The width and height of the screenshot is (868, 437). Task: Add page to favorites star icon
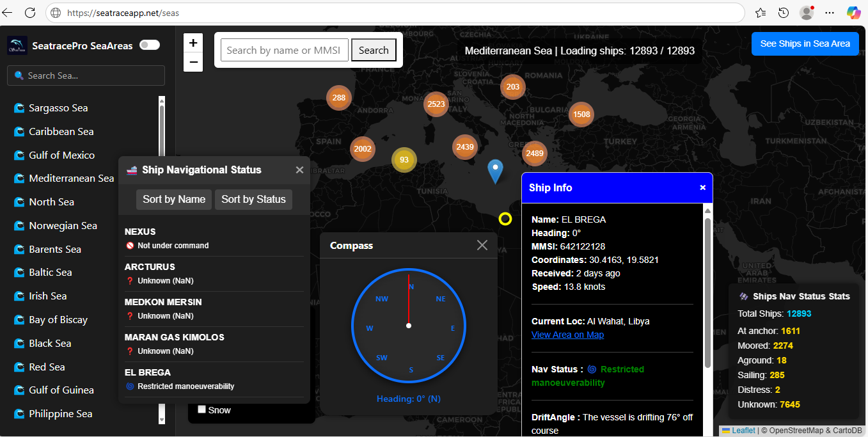click(761, 13)
